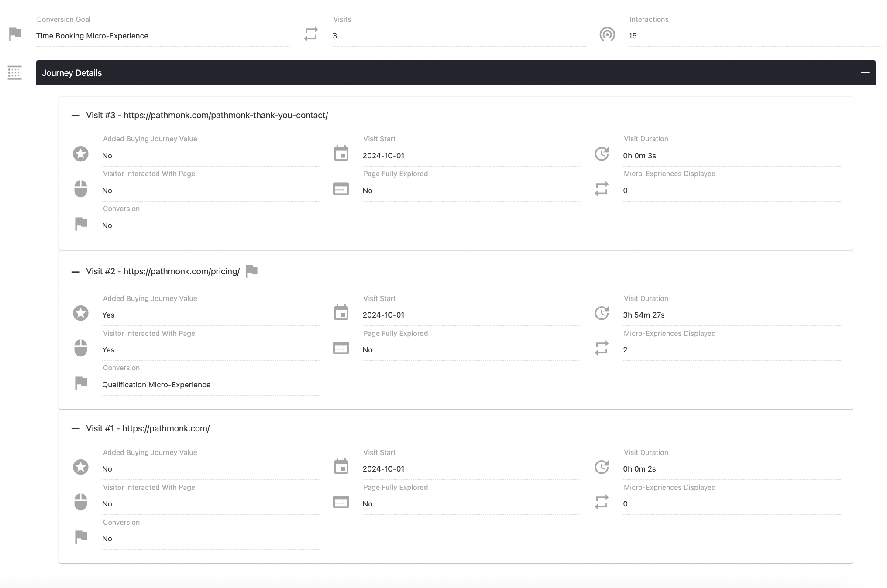Collapse the Visit #3 section
Screen dimensions: 887x588
76,115
